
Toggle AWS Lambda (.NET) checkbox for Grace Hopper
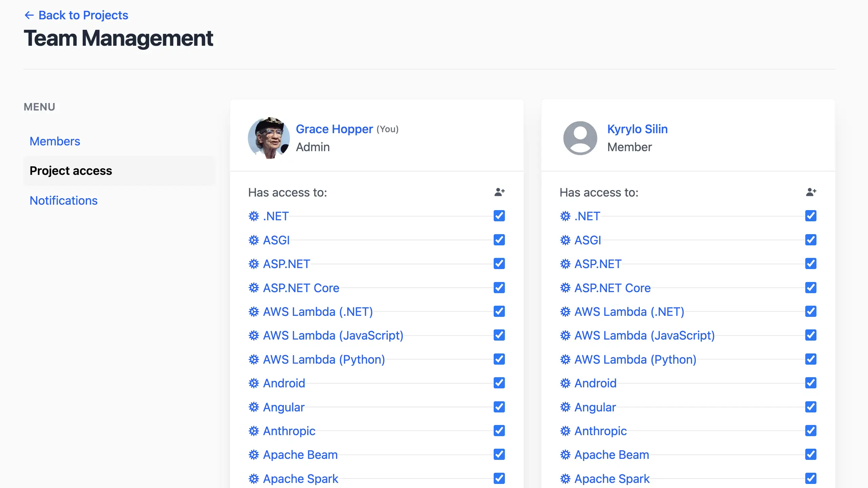pos(499,311)
